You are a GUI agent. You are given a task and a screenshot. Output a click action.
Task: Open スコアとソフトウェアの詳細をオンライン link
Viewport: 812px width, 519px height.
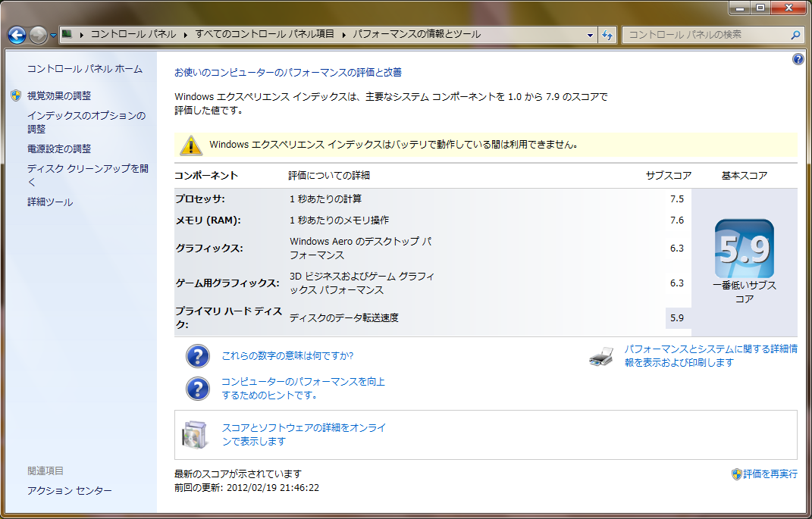point(304,435)
